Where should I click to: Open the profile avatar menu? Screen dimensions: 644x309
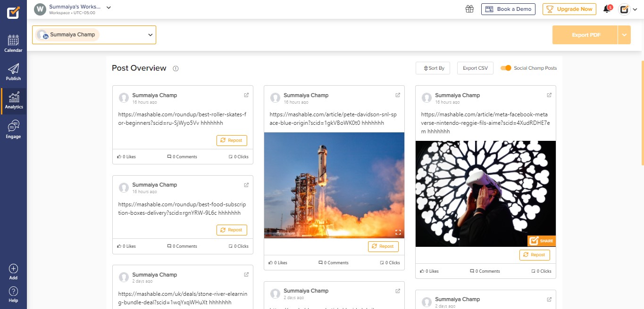pyautogui.click(x=627, y=9)
